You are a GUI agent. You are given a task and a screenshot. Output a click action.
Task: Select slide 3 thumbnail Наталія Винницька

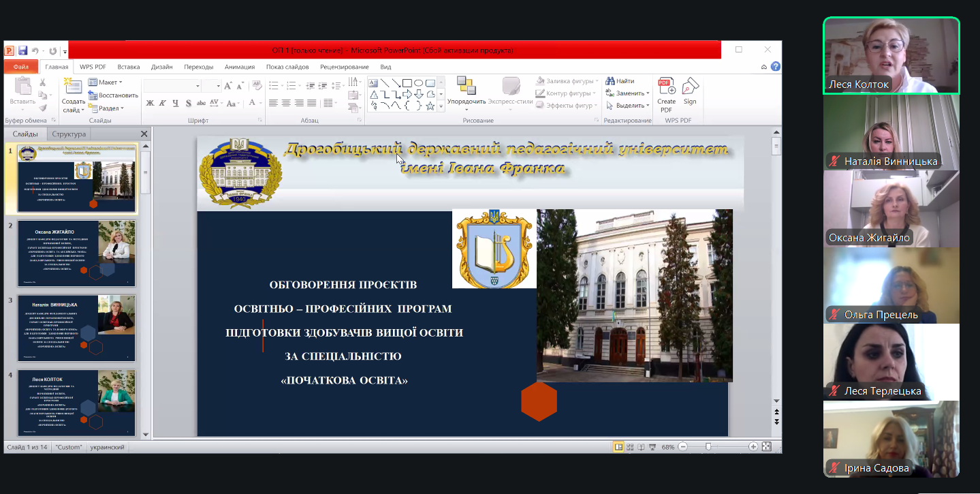(76, 328)
